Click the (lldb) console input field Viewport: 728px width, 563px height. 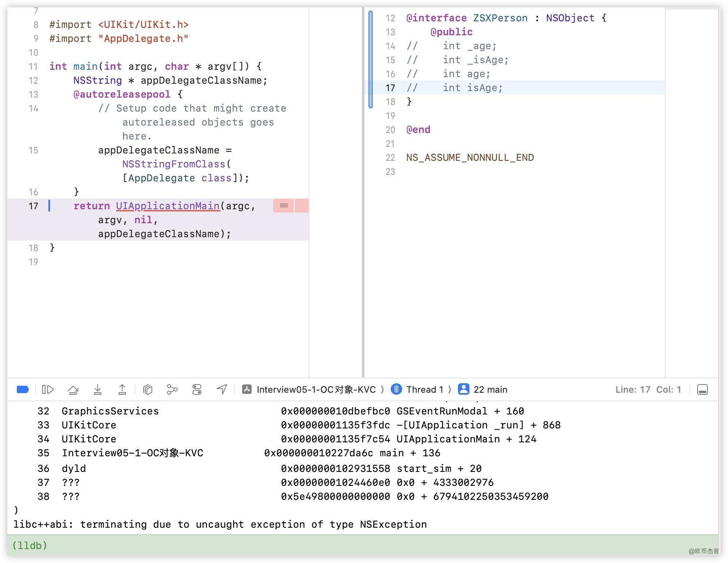point(361,546)
